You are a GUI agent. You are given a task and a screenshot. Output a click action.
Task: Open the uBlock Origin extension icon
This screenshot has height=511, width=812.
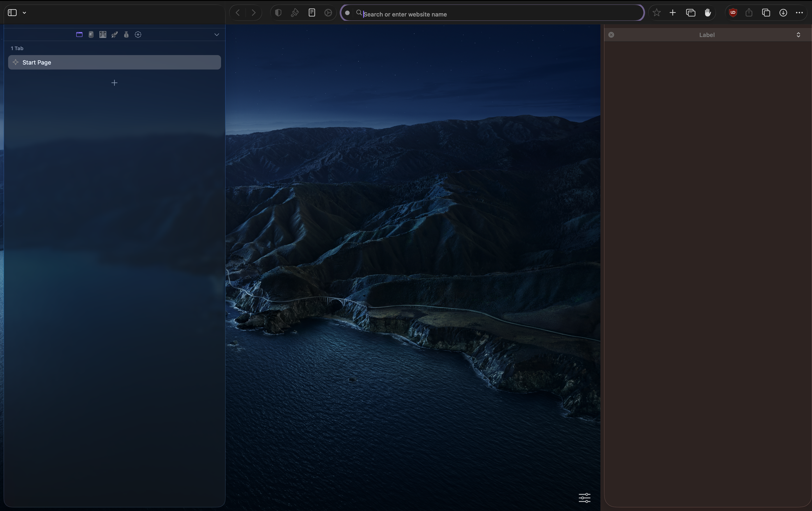733,13
